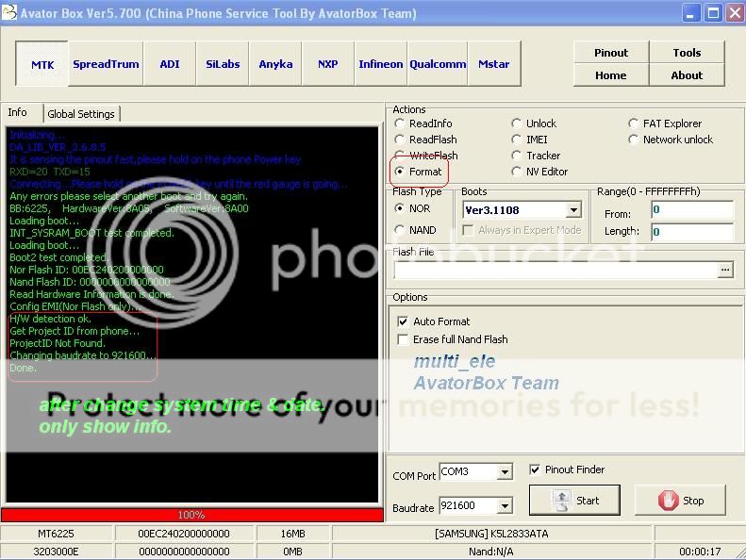Click the Start button with phone icon
The width and height of the screenshot is (746, 560).
tap(575, 501)
